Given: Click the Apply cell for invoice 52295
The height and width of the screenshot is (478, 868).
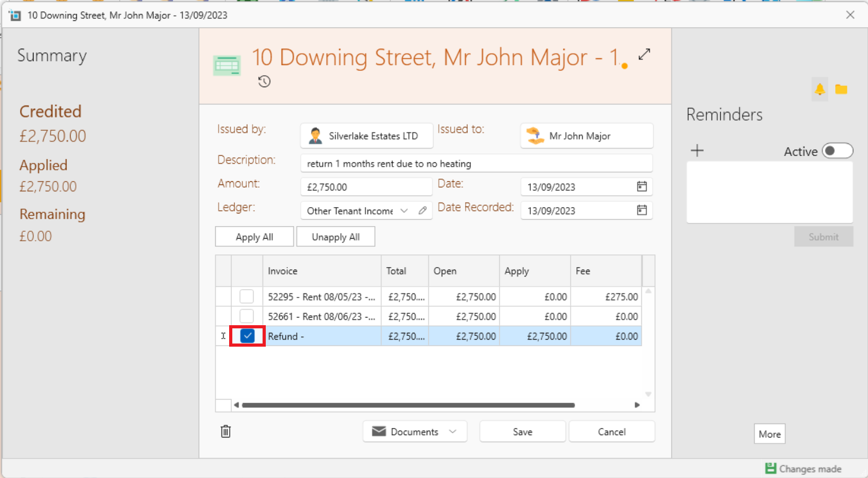Looking at the screenshot, I should coord(535,297).
